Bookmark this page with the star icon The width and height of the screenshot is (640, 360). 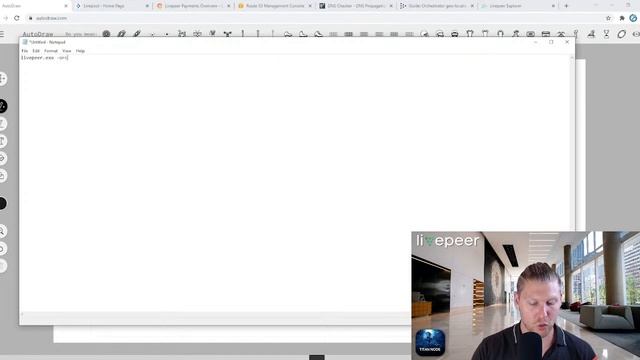coord(608,18)
